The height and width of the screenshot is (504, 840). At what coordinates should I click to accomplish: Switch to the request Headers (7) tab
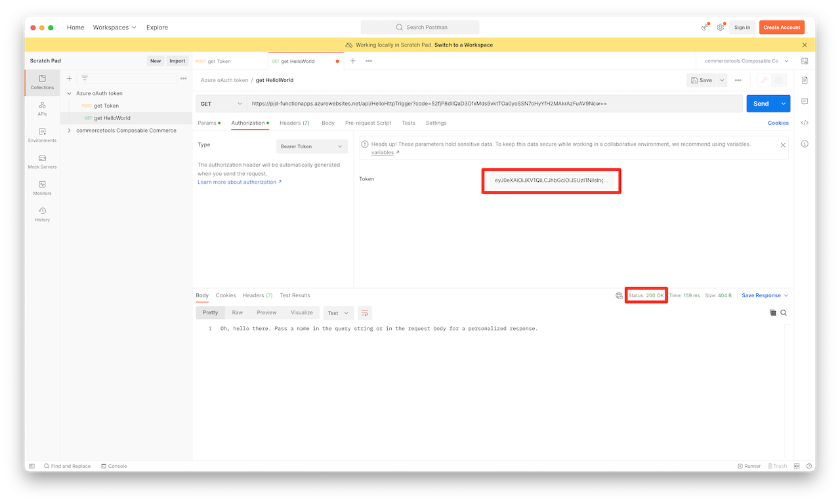coord(294,123)
